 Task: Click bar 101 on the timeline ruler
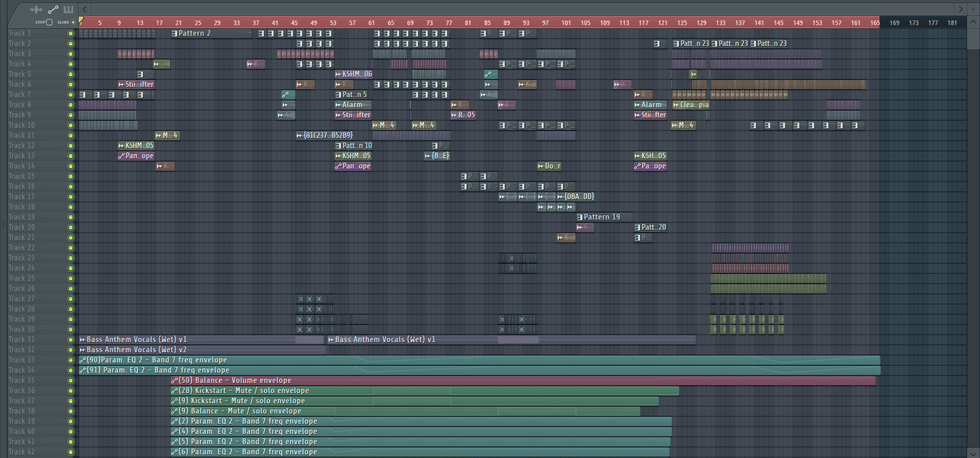coord(566,22)
